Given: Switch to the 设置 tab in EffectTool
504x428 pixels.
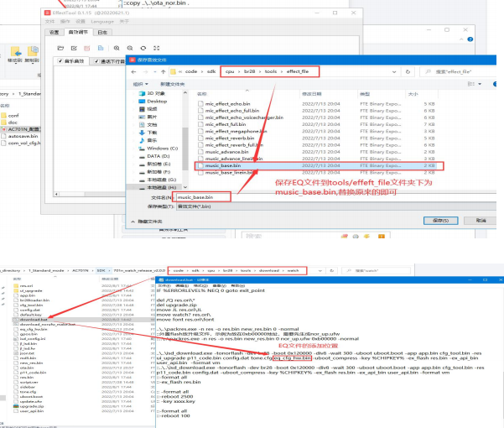Looking at the screenshot, I should coord(54,32).
